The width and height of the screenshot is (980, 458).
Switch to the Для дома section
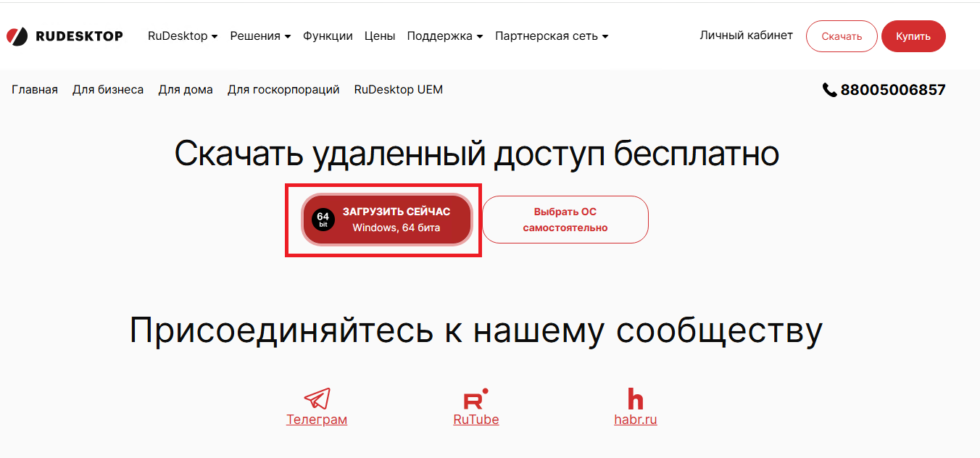click(x=186, y=90)
